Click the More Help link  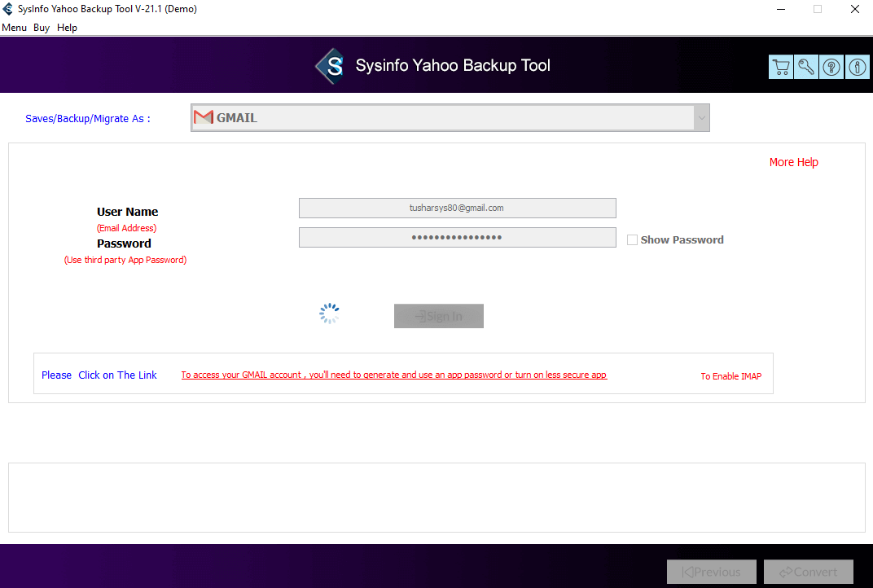(793, 162)
